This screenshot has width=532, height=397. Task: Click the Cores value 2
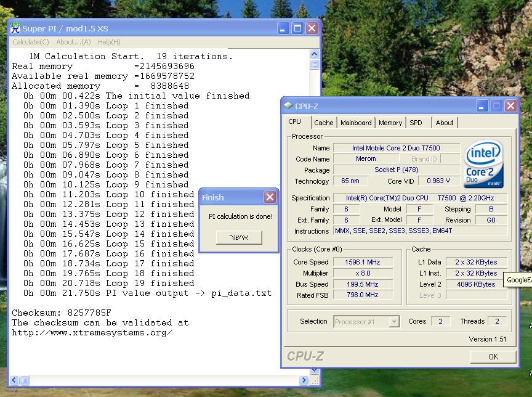440,321
